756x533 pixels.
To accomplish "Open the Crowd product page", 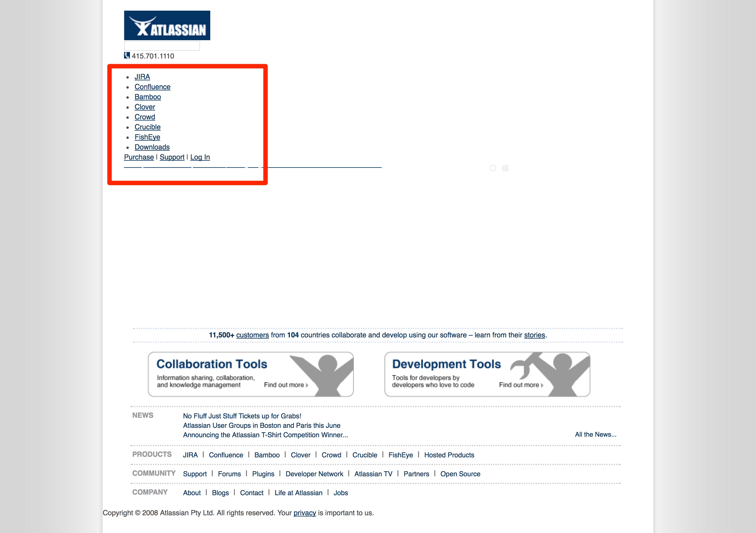I will [x=145, y=117].
